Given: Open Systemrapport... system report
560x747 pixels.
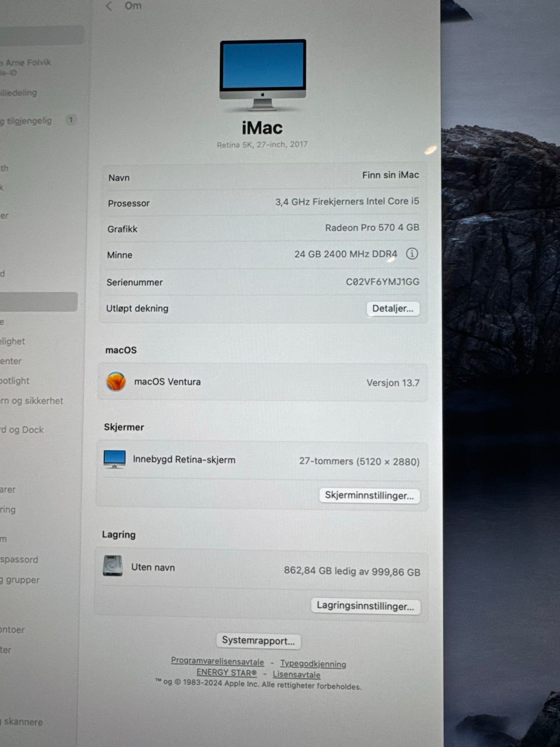Looking at the screenshot, I should coord(258,640).
